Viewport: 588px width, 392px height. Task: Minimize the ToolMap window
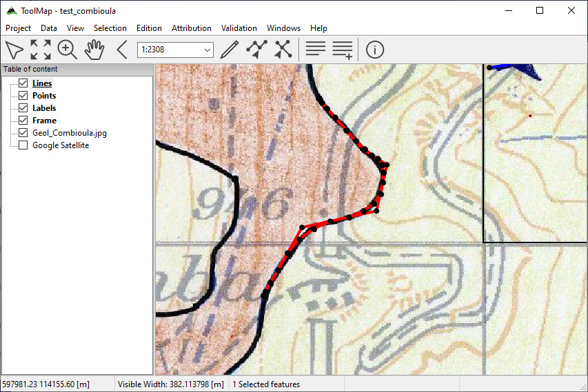509,10
